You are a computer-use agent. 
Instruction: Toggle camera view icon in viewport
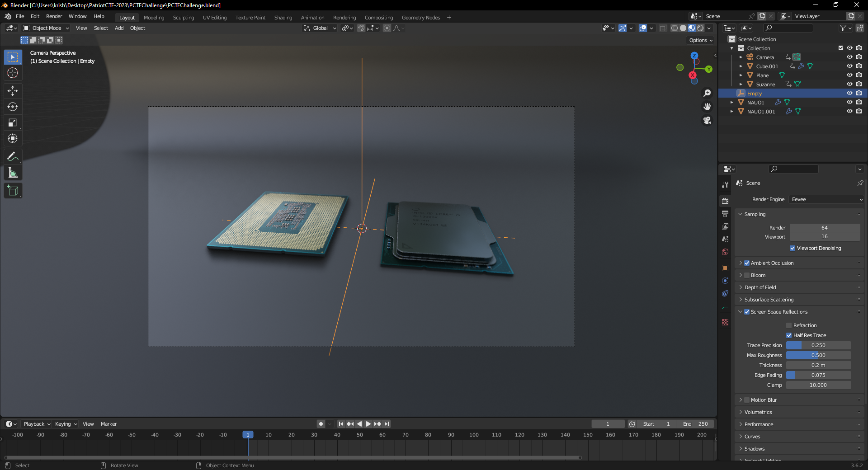tap(707, 120)
